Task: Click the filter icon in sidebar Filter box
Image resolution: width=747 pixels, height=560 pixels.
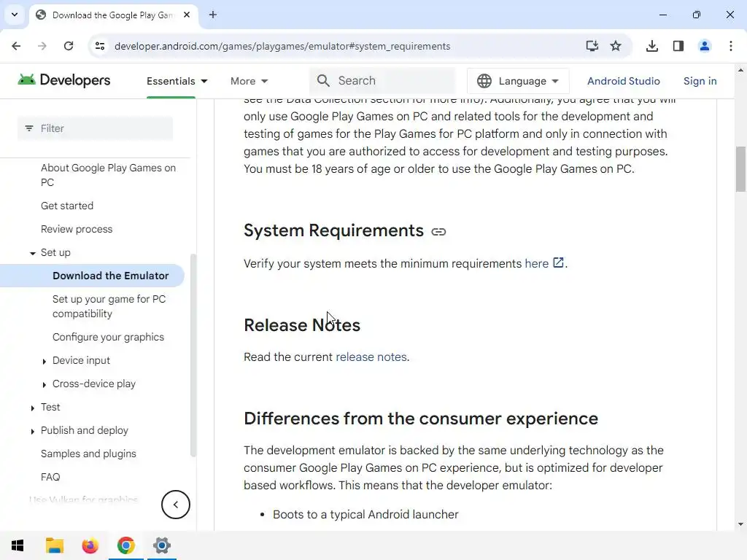Action: tap(29, 128)
